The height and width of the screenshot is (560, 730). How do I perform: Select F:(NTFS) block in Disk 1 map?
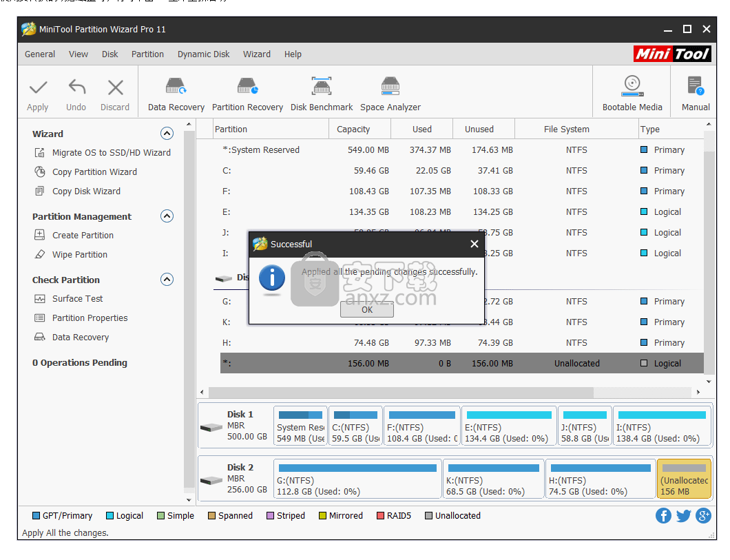(x=422, y=426)
